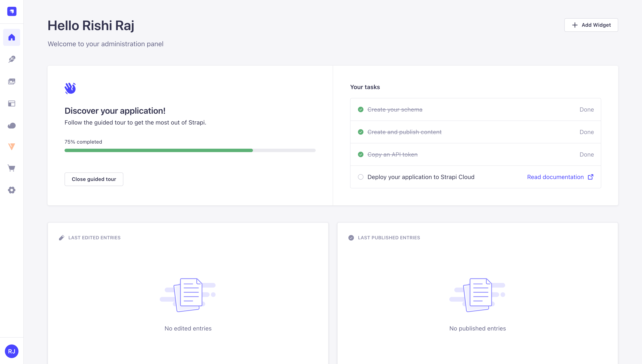The height and width of the screenshot is (364, 642).
Task: Open the RJ user profile avatar
Action: click(x=12, y=351)
